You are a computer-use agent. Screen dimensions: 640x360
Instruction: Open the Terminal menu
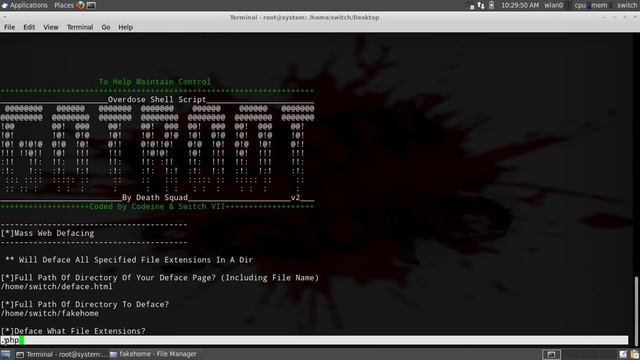[80, 27]
